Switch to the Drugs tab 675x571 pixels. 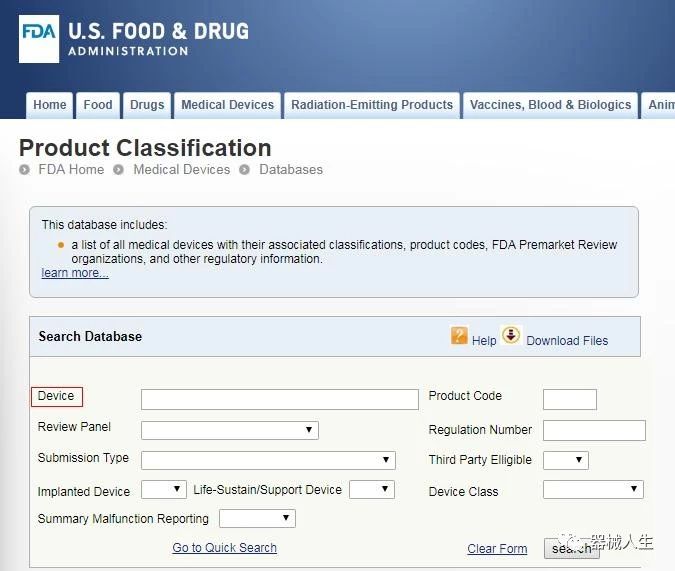click(147, 105)
